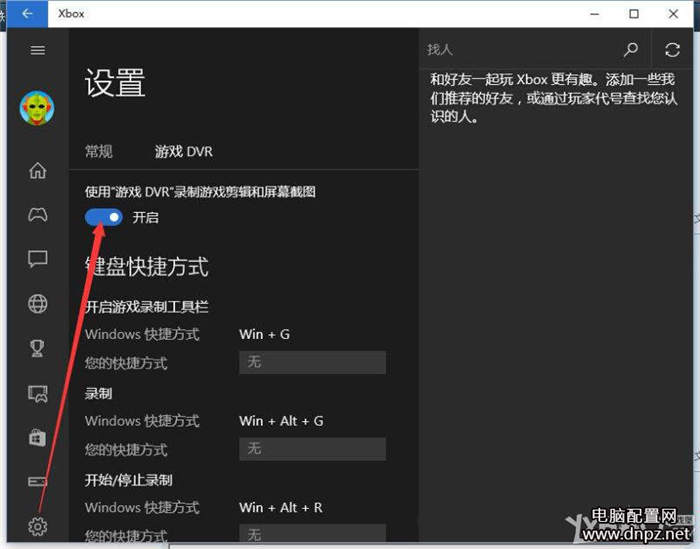Click the 找人 search field
Viewport: 700px width, 549px height.
click(x=520, y=50)
